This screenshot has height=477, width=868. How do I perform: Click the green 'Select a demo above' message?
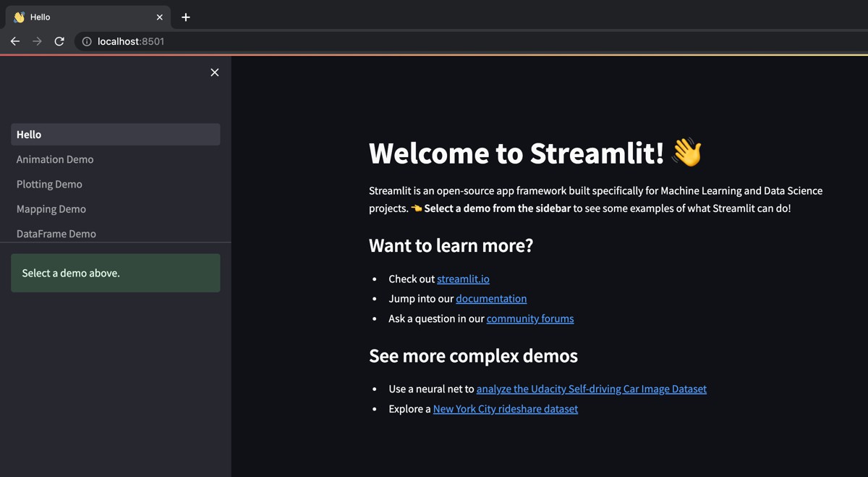(x=115, y=273)
